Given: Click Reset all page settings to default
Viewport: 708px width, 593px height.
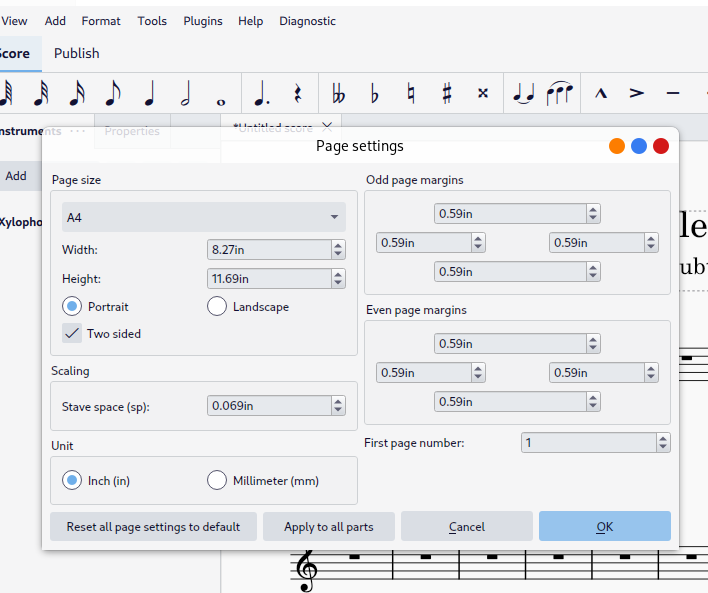Looking at the screenshot, I should (154, 527).
